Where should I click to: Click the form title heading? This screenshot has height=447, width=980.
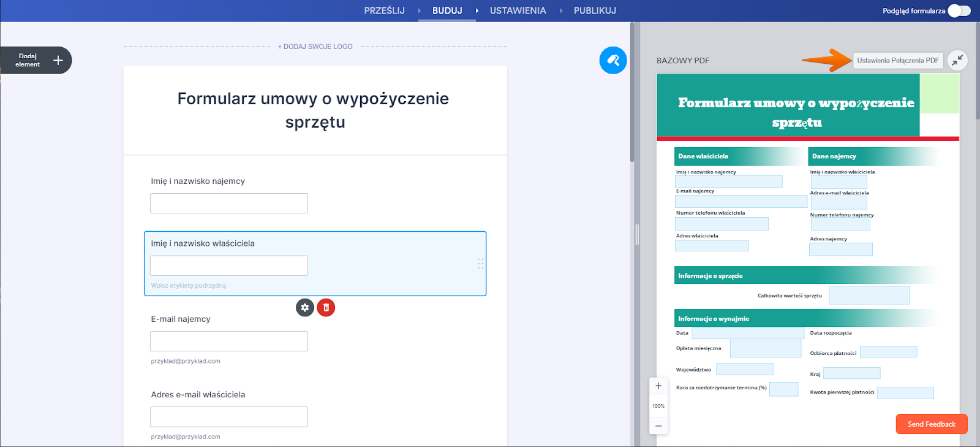(x=314, y=110)
